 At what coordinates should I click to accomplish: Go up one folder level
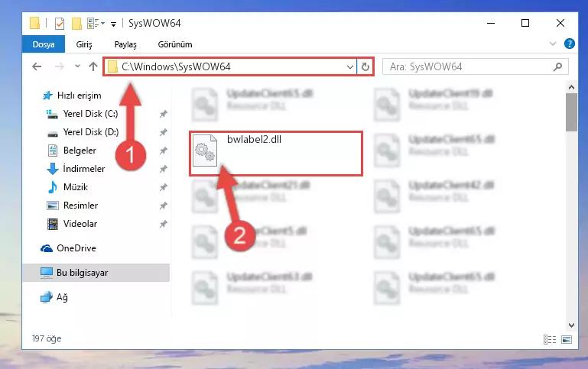coord(93,66)
